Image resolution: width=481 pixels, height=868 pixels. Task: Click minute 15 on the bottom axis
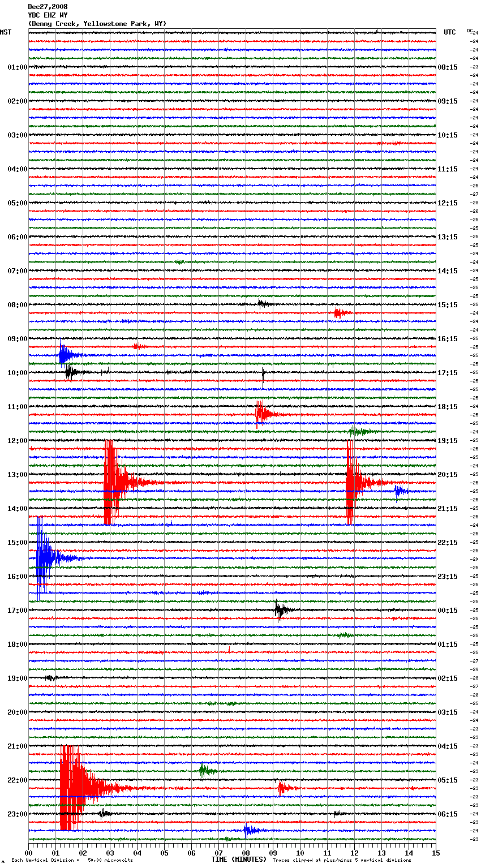point(436,853)
